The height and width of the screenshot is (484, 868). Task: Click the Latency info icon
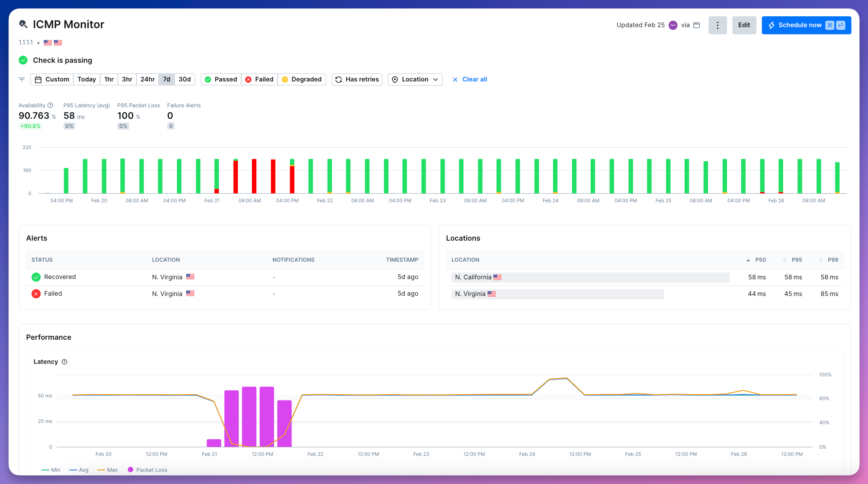click(x=64, y=362)
